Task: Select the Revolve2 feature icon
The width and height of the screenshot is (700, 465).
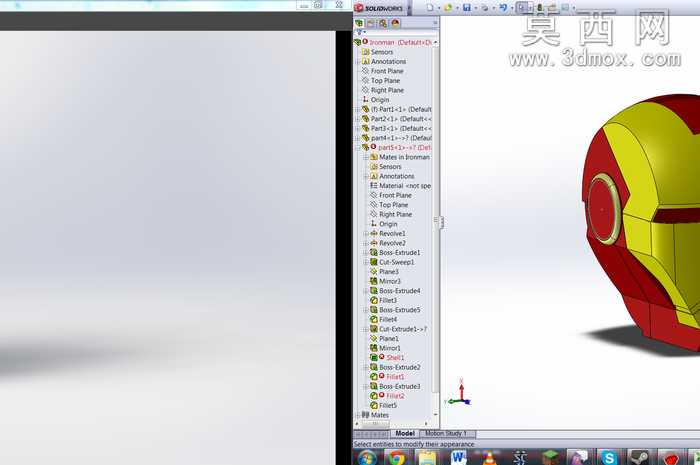Action: point(374,243)
